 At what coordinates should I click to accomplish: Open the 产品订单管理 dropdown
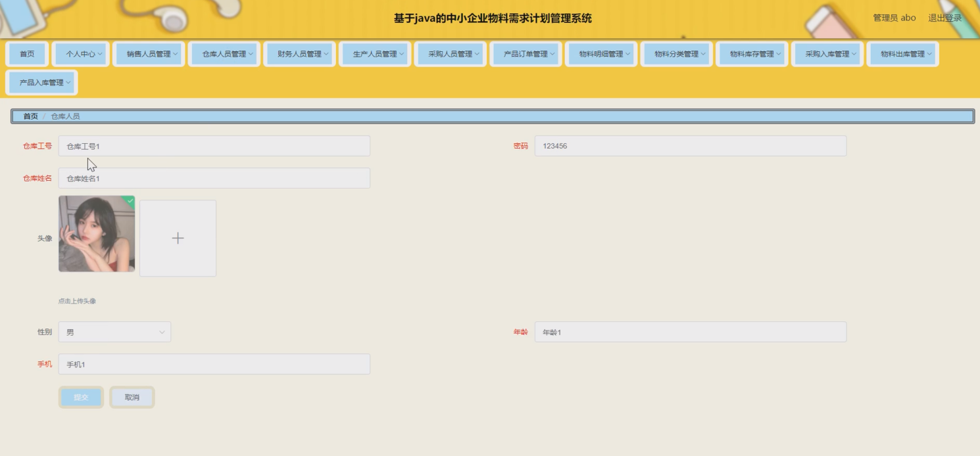(x=525, y=54)
